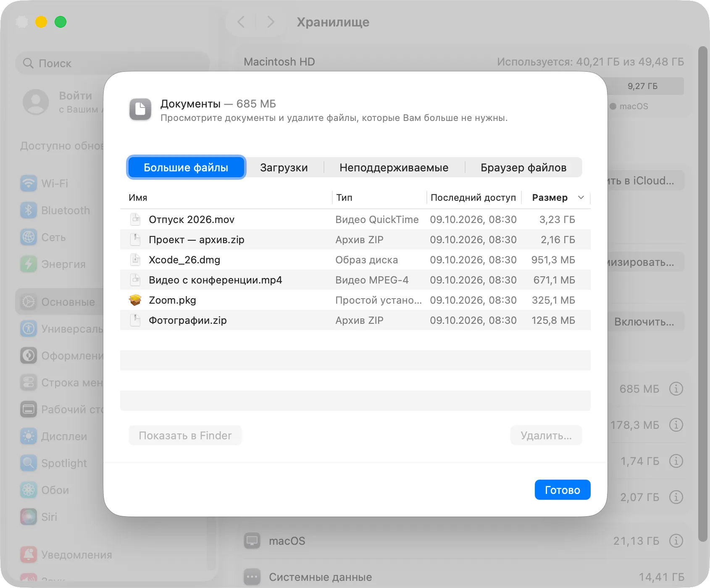Screen dimensions: 710x588
Task: Click the Сеть globe icon in the sidebar
Action: [x=29, y=237]
